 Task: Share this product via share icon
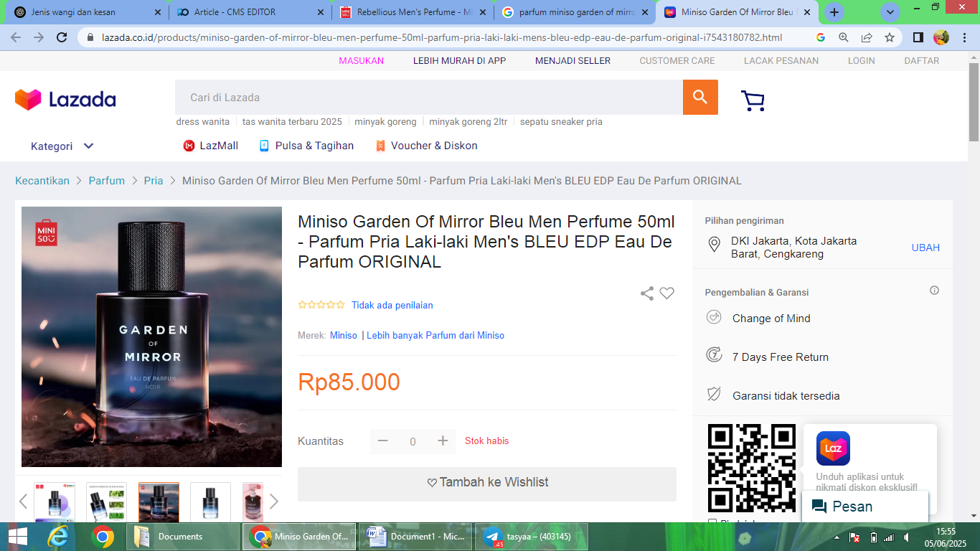tap(647, 293)
